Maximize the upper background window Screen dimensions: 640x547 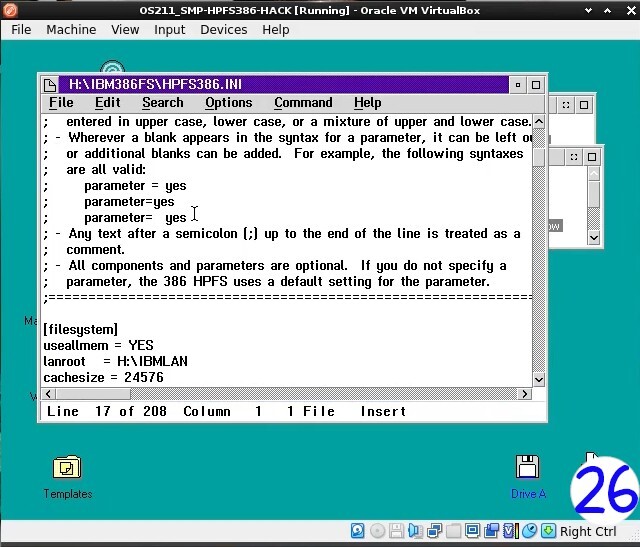584,105
